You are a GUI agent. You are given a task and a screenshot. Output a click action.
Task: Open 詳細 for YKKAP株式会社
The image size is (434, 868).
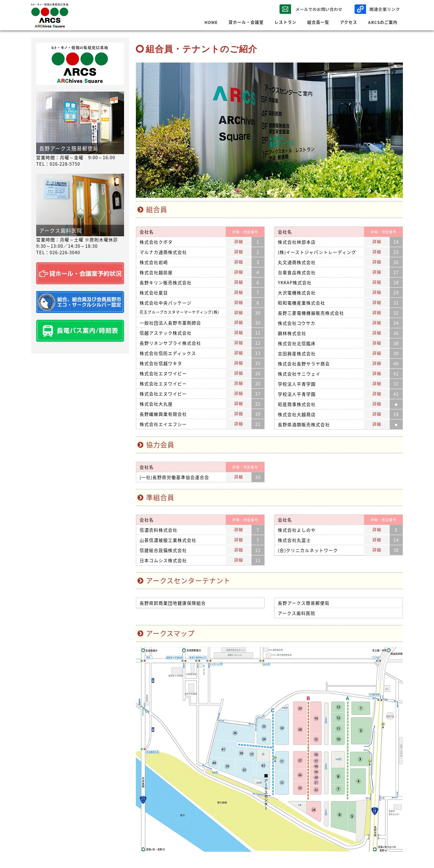tap(377, 283)
